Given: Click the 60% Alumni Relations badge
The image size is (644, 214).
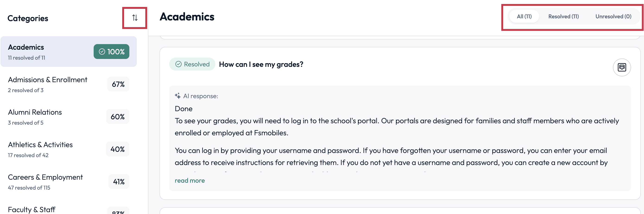Looking at the screenshot, I should pos(118,117).
